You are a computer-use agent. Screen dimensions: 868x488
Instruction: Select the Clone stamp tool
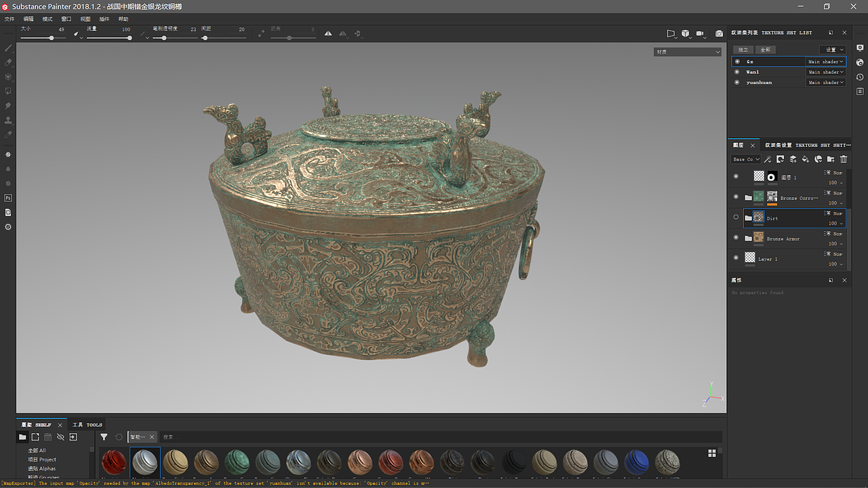click(x=8, y=120)
